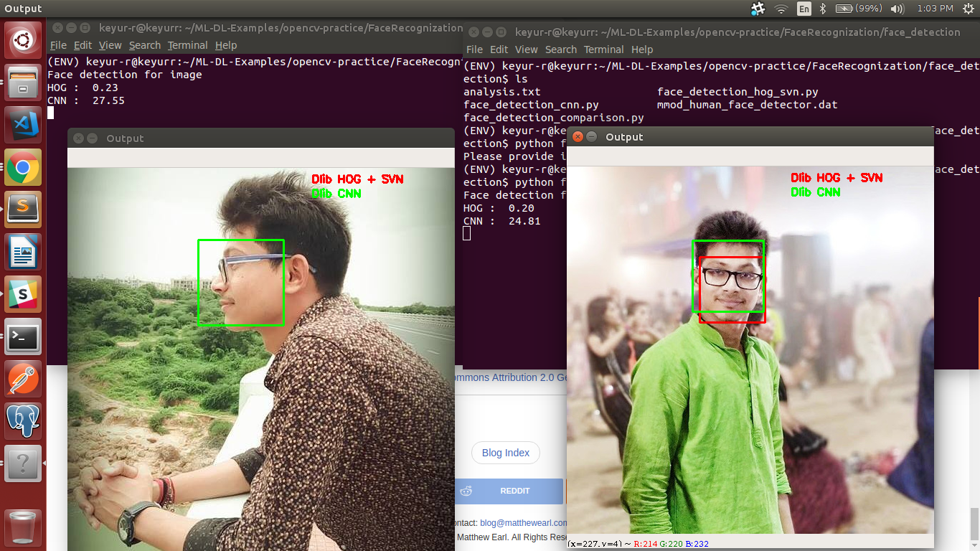Image resolution: width=980 pixels, height=551 pixels.
Task: Open LibreOffice Writer from dock
Action: coord(23,252)
